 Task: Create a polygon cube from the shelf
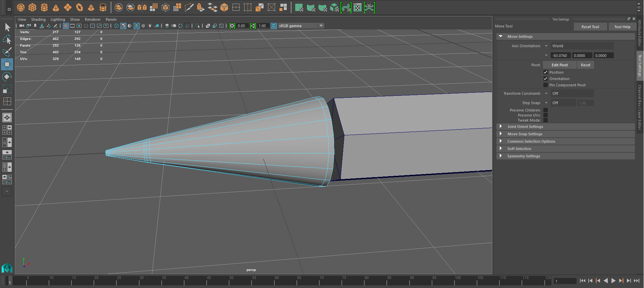tap(33, 7)
